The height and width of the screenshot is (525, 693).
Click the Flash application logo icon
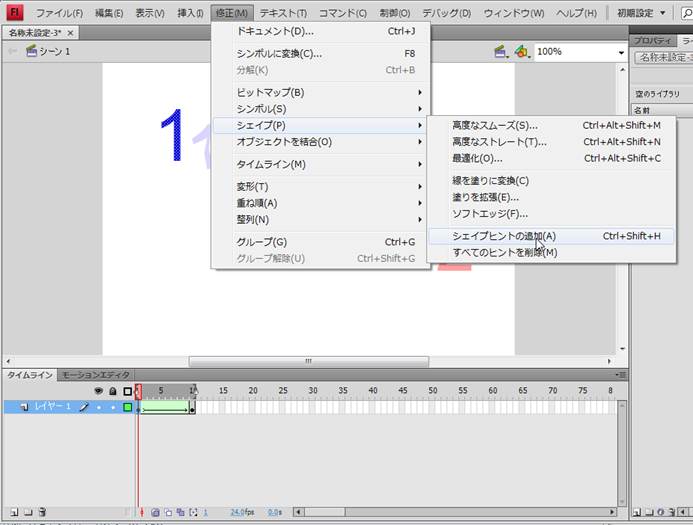point(15,13)
